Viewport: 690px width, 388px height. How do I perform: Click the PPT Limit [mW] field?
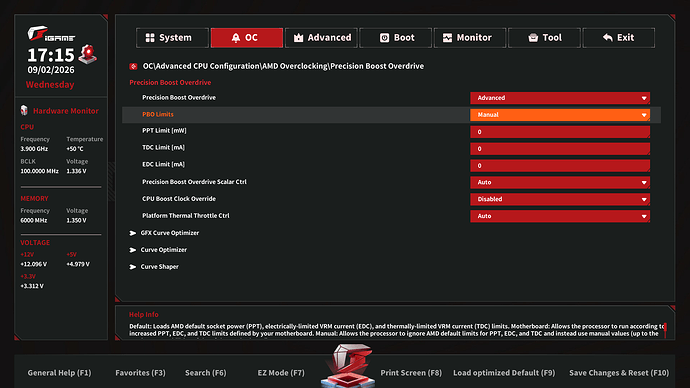click(x=560, y=132)
